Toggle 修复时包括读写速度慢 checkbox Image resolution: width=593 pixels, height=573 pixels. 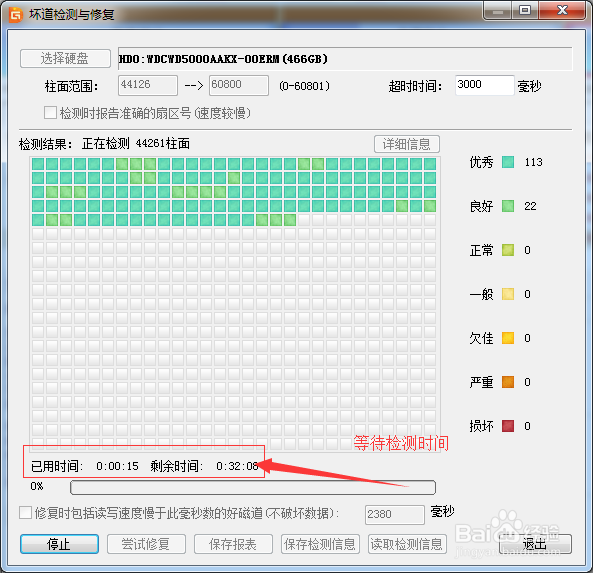25,513
